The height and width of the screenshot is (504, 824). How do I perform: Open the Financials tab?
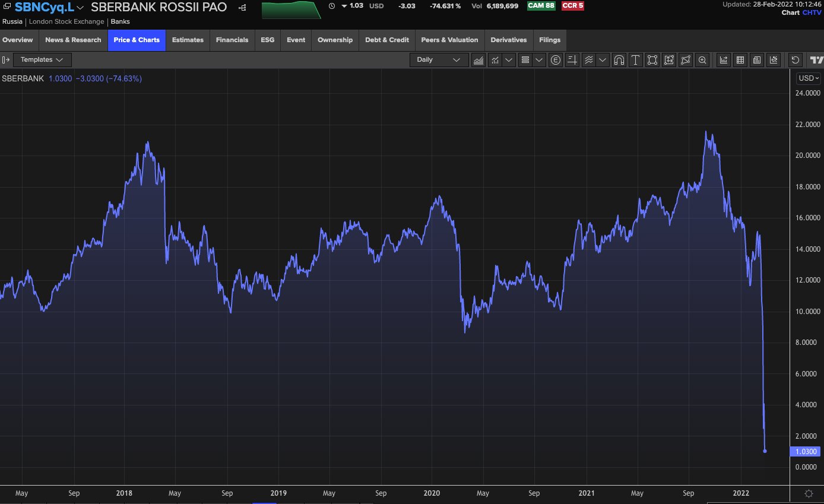(x=232, y=40)
